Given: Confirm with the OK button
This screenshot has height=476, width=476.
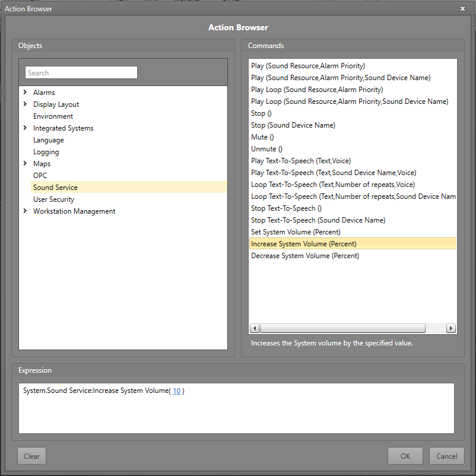Looking at the screenshot, I should click(x=405, y=456).
